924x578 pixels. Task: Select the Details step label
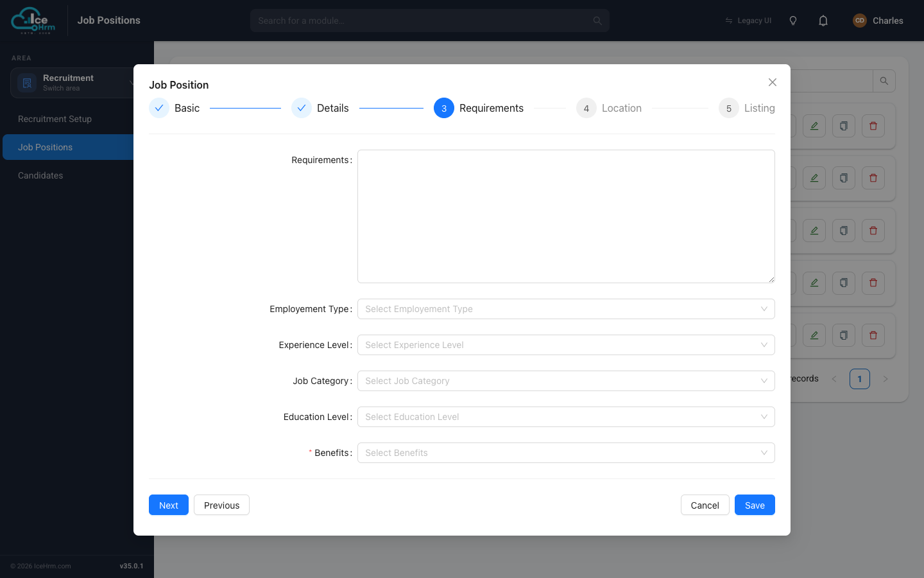333,108
